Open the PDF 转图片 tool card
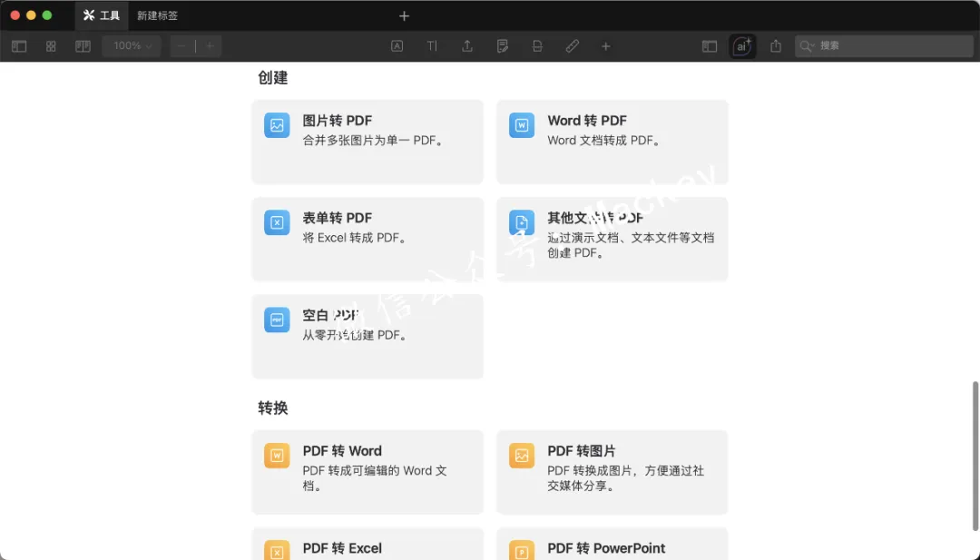The image size is (980, 560). pyautogui.click(x=612, y=472)
